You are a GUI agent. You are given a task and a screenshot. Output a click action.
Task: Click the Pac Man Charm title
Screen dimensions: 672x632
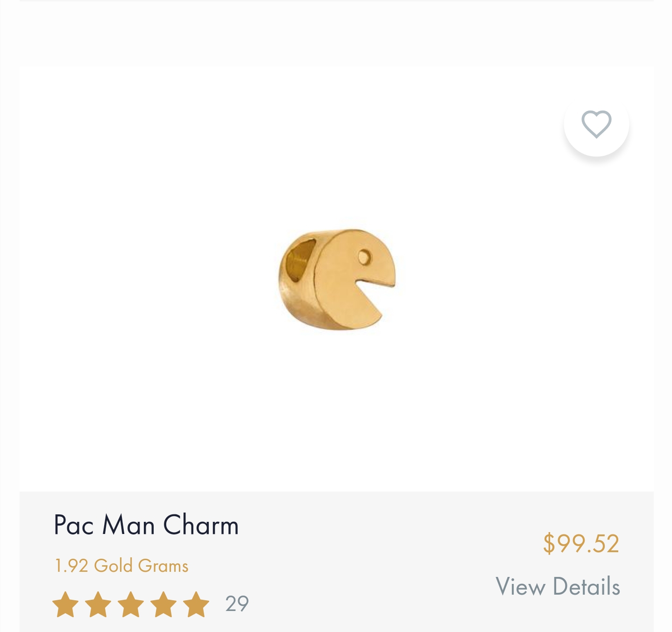click(146, 525)
